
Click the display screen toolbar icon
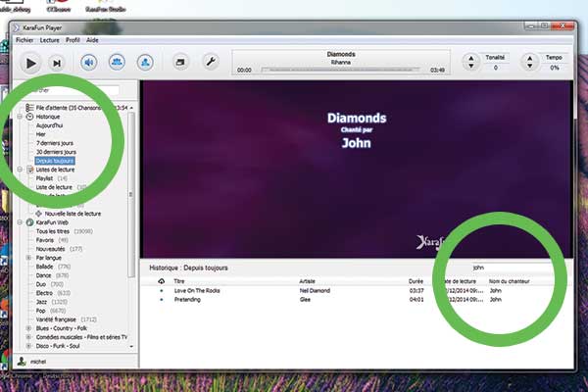(x=180, y=63)
